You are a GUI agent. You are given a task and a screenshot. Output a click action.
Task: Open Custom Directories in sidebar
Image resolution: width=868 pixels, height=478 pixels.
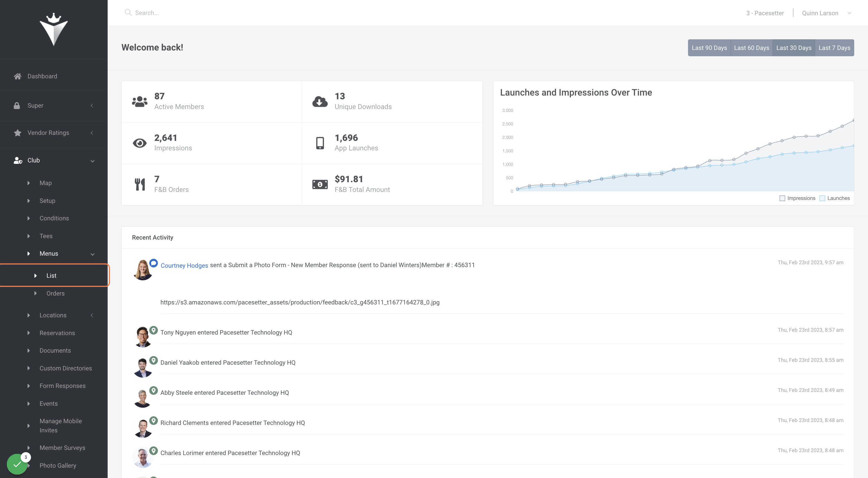[66, 368]
